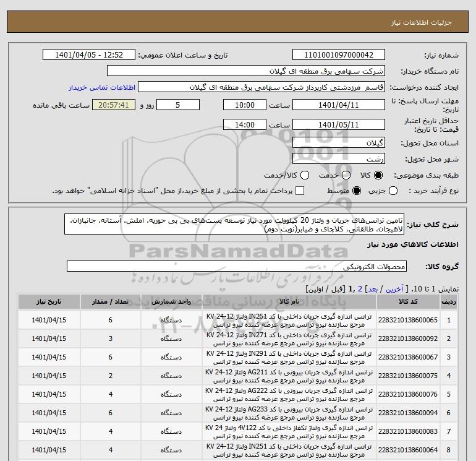Click the remaining days field showing 5
Image resolution: width=476 pixels, height=461 pixels.
pos(178,105)
